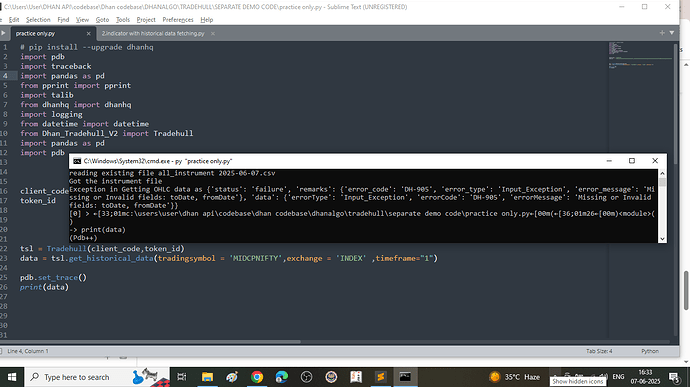Click the Sublime Text icon in taskbar
690x387 pixels.
tap(381, 377)
